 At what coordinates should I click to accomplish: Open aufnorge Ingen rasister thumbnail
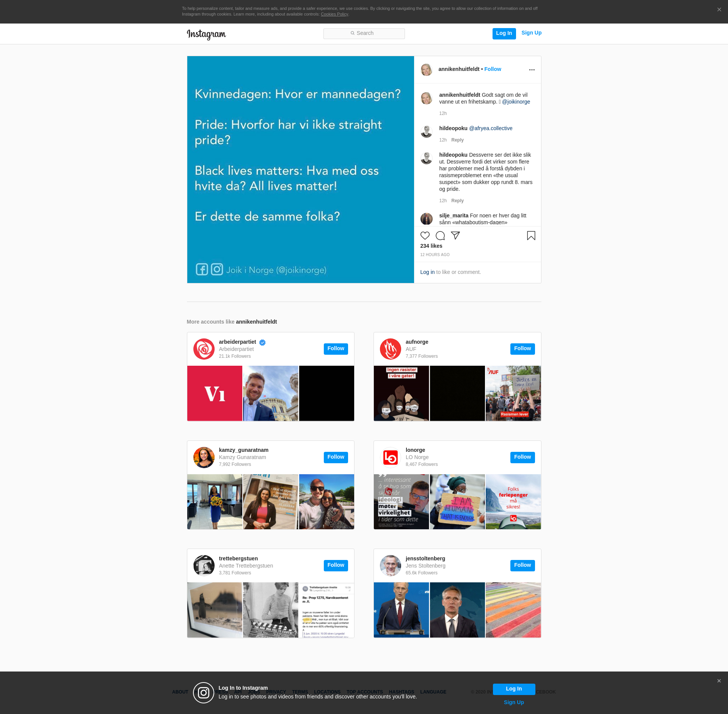click(x=401, y=393)
